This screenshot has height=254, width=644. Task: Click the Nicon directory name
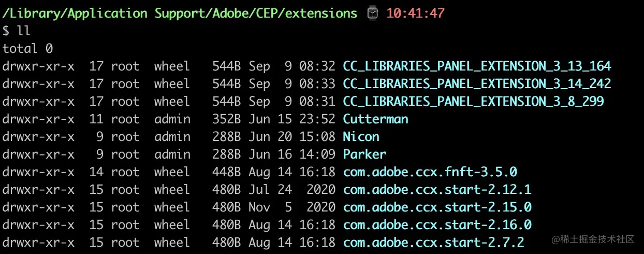click(361, 137)
